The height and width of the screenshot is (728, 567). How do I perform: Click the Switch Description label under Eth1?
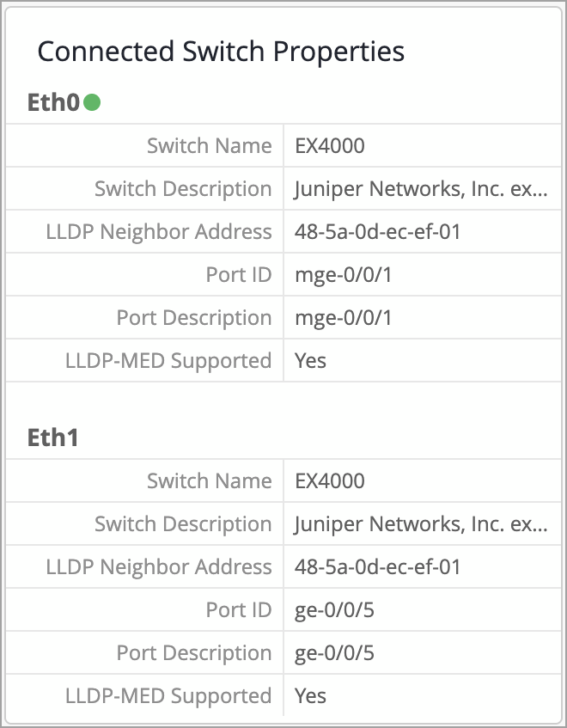[183, 524]
